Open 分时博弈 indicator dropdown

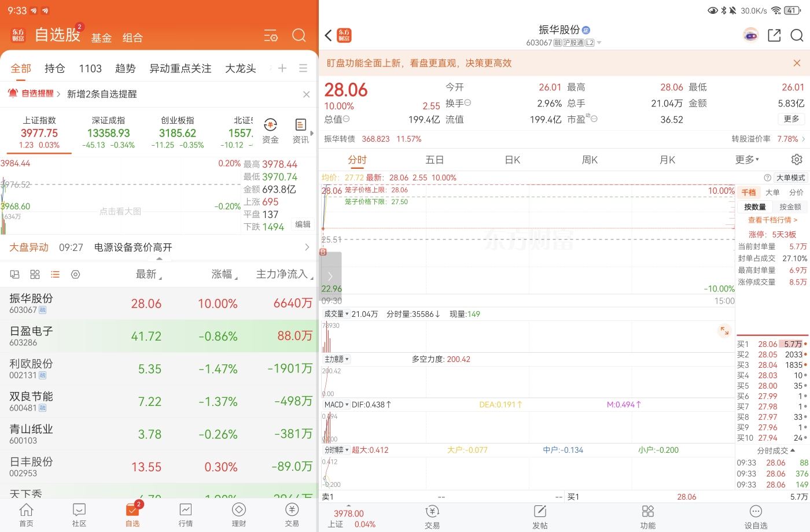coord(336,450)
